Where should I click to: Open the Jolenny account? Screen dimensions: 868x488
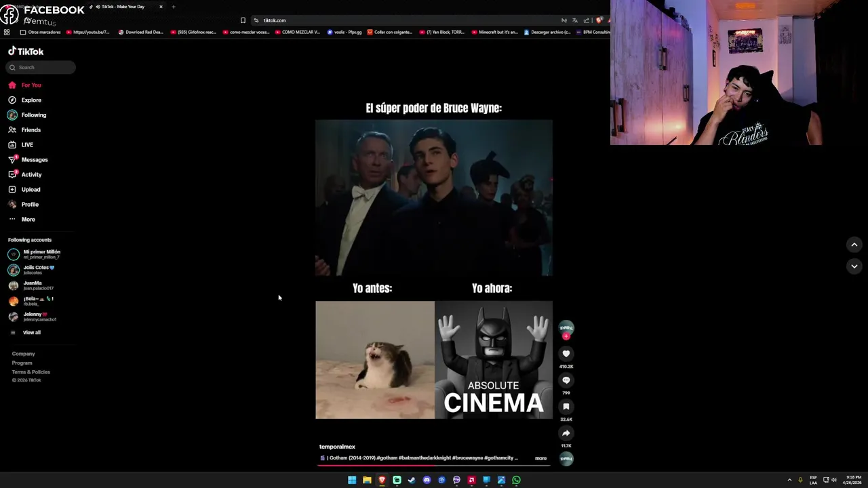(33, 317)
